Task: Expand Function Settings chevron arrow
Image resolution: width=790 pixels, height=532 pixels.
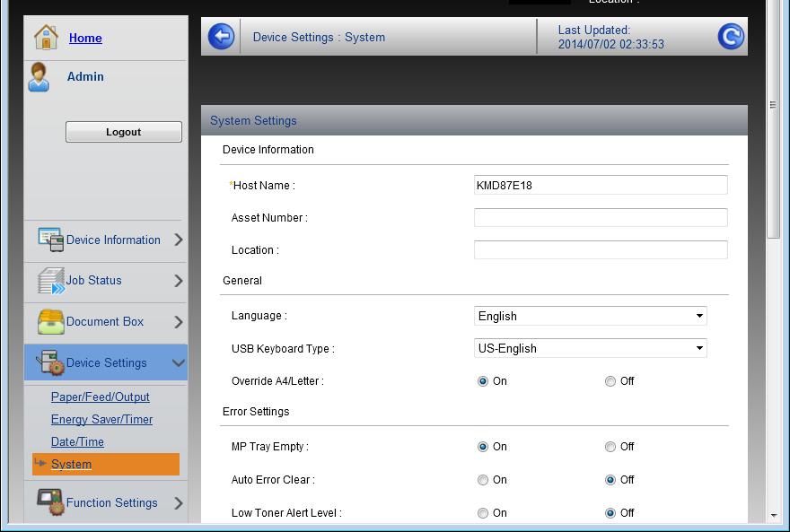Action: [179, 502]
